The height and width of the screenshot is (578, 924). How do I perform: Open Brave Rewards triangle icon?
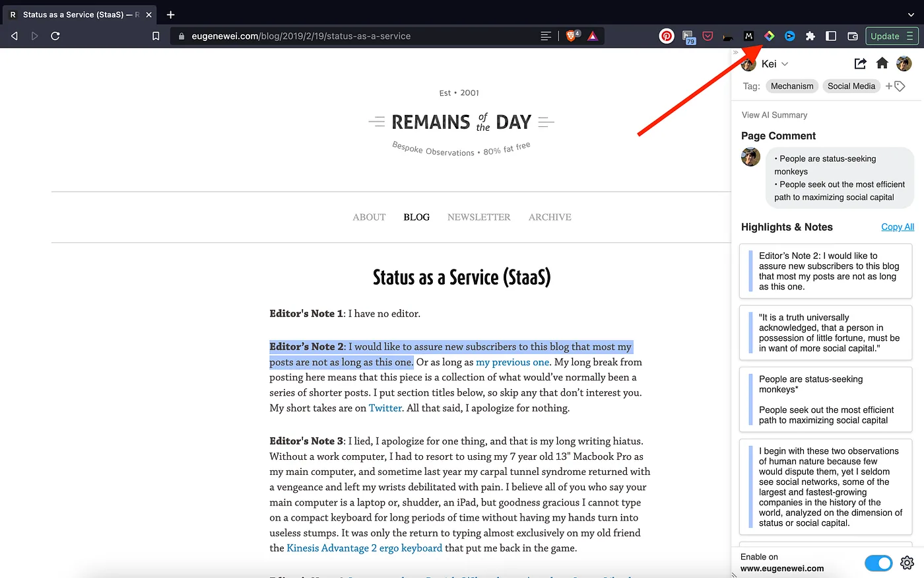coord(593,36)
